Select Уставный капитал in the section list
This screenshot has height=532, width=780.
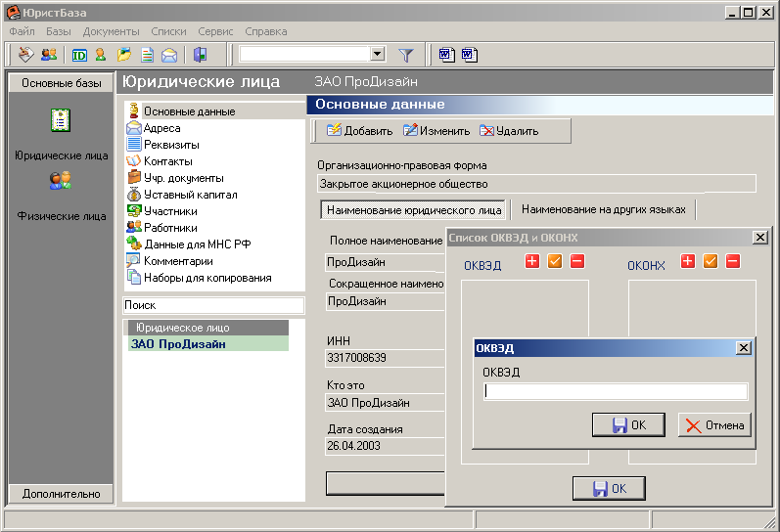[x=215, y=195]
